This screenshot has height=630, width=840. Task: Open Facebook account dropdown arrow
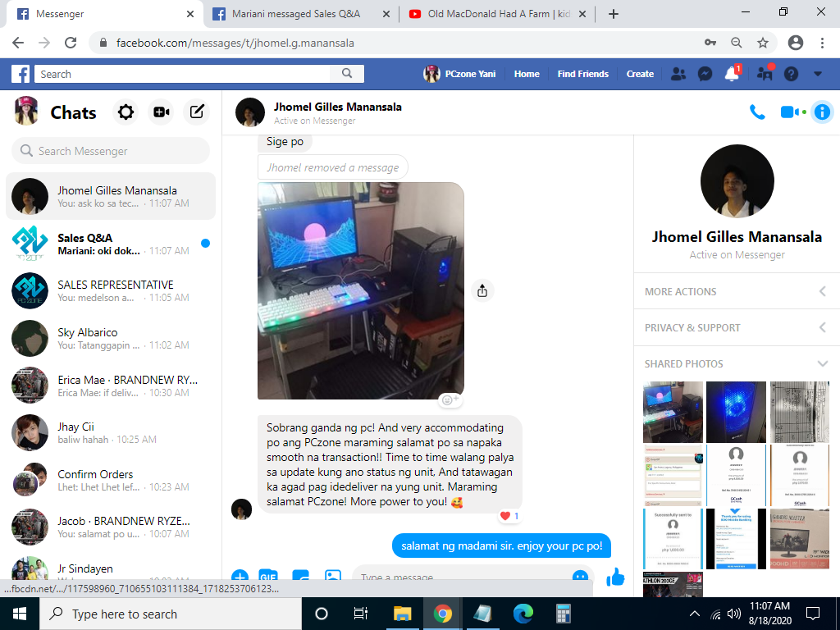pyautogui.click(x=818, y=74)
